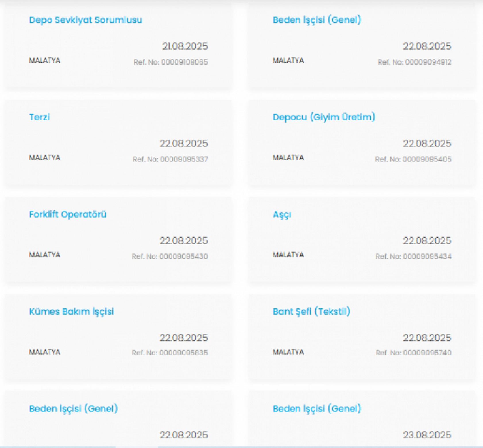The width and height of the screenshot is (483, 448).
Task: Click MALATYA label in the Aşçı card
Action: coord(288,255)
